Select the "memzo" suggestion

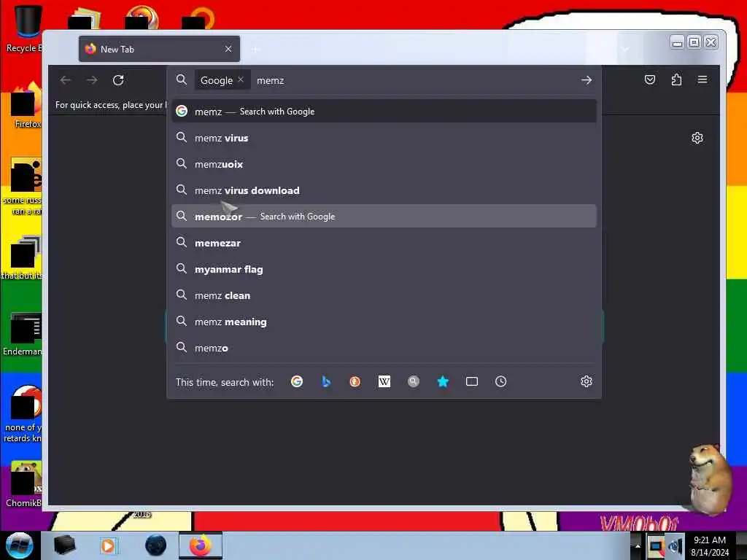384,348
